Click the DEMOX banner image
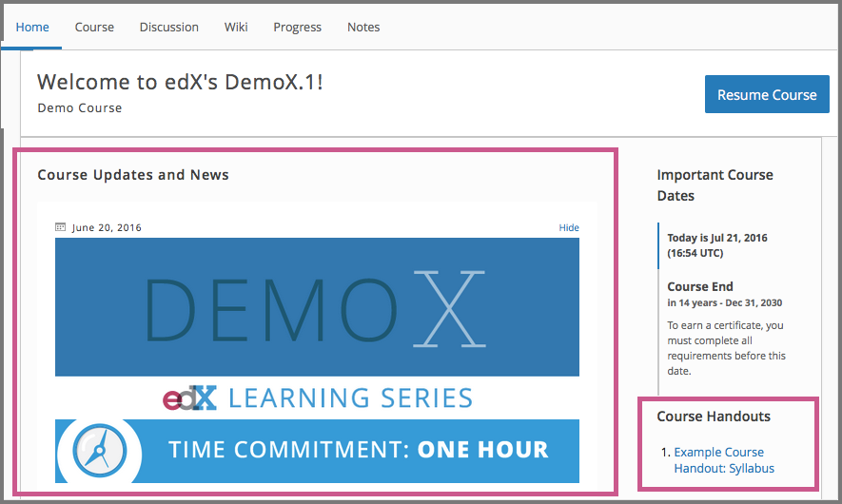This screenshot has height=504, width=842. click(317, 307)
